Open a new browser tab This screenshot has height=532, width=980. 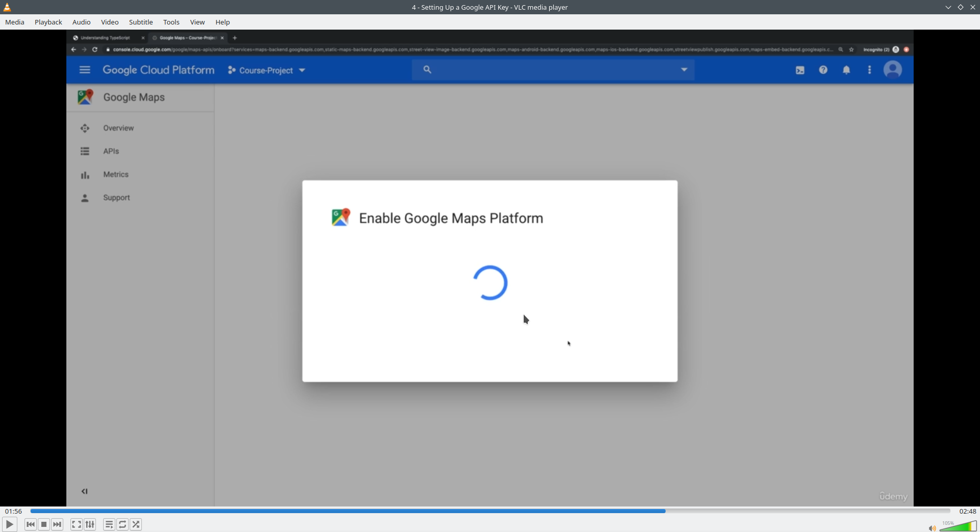pos(235,38)
